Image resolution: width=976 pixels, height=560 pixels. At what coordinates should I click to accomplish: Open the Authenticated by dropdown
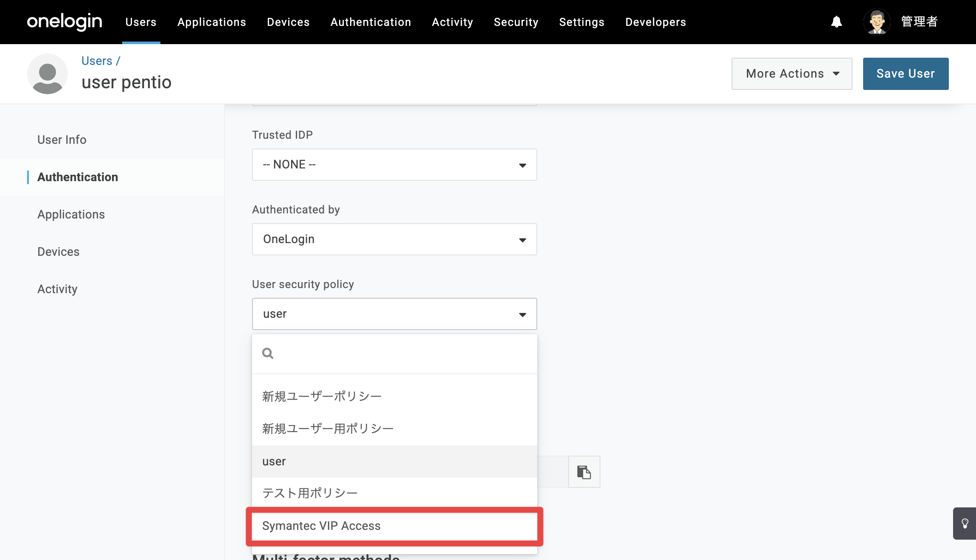coord(395,239)
